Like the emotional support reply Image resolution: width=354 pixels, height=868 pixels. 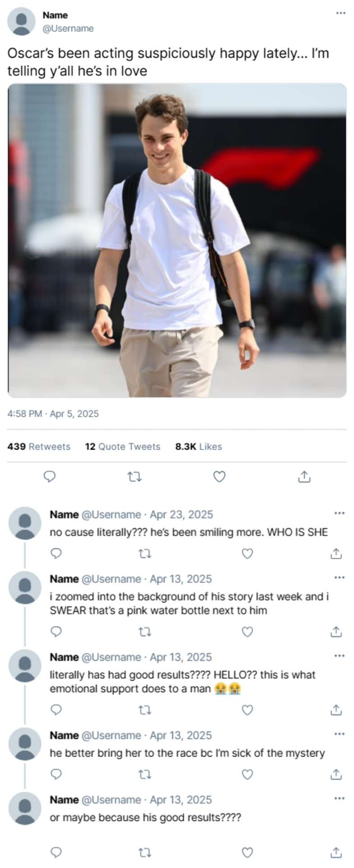pos(247,710)
